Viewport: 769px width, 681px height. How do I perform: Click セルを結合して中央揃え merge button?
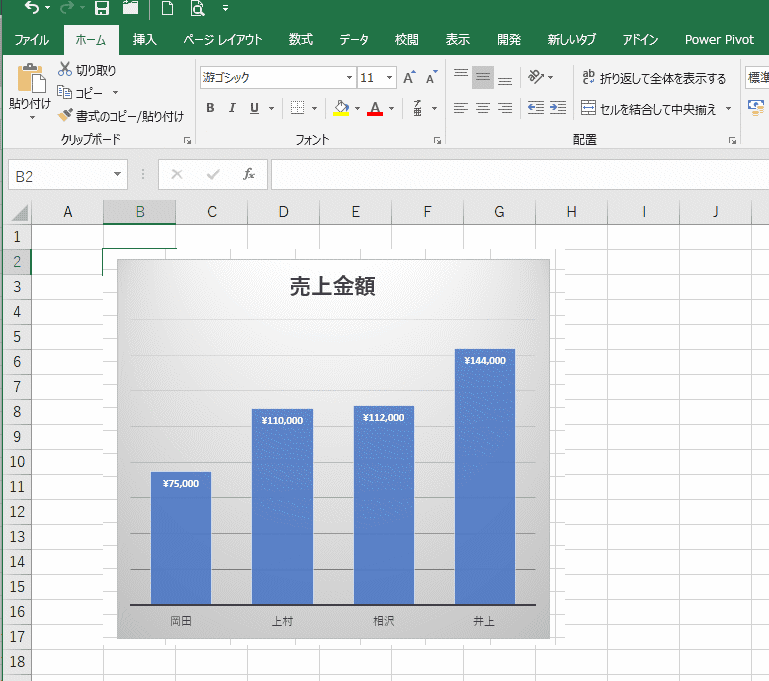pyautogui.click(x=648, y=108)
